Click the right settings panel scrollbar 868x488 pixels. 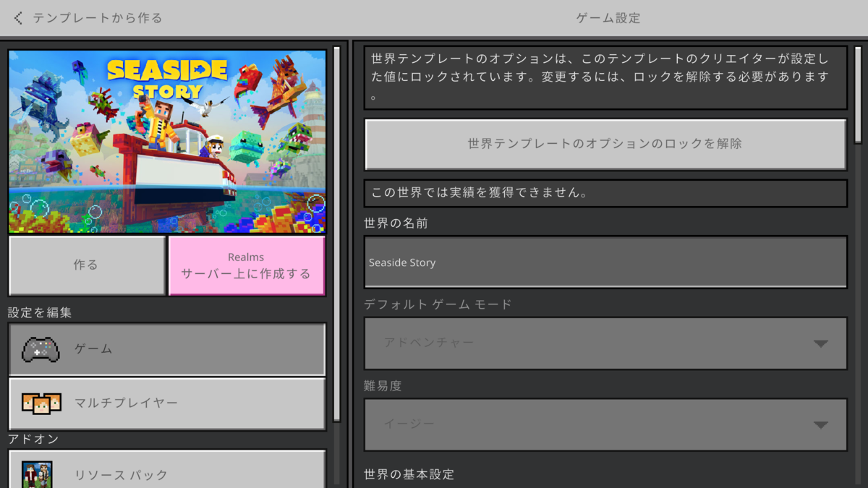pos(858,94)
